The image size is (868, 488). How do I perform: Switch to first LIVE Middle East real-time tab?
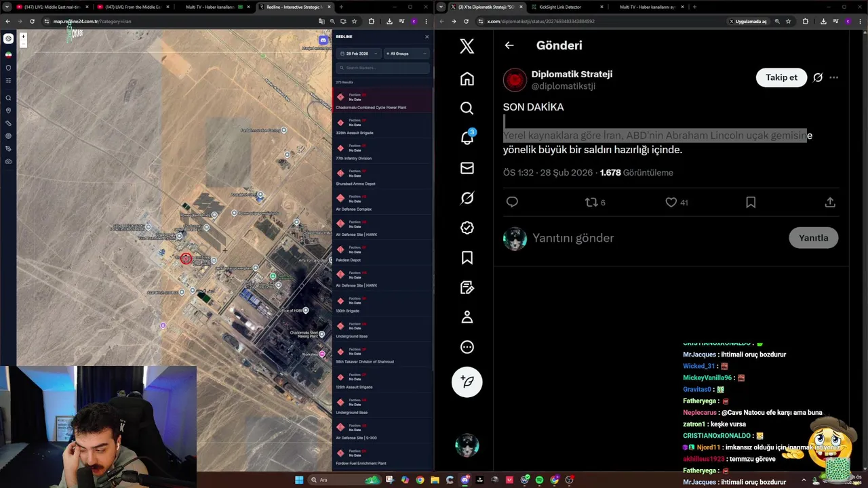(x=52, y=7)
